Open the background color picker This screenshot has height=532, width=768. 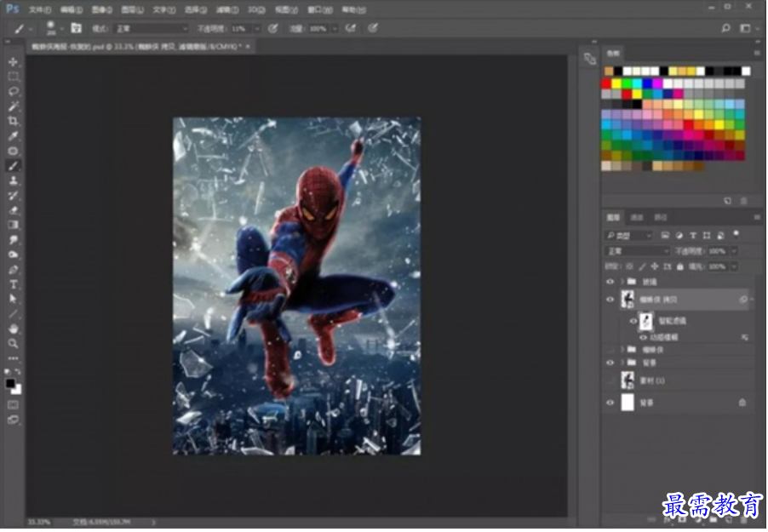(18, 390)
